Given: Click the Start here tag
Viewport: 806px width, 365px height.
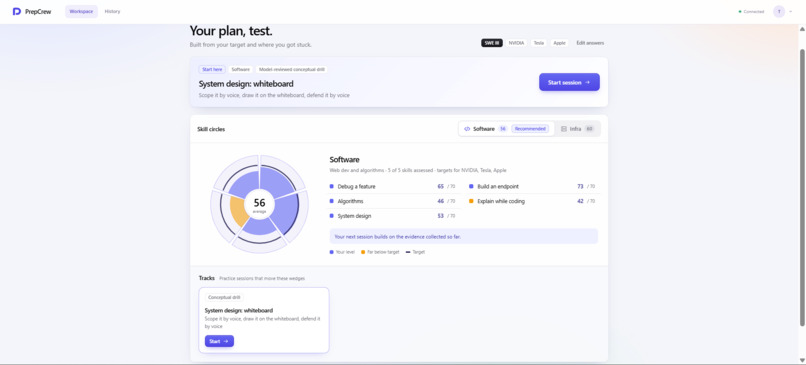Looking at the screenshot, I should tap(212, 69).
